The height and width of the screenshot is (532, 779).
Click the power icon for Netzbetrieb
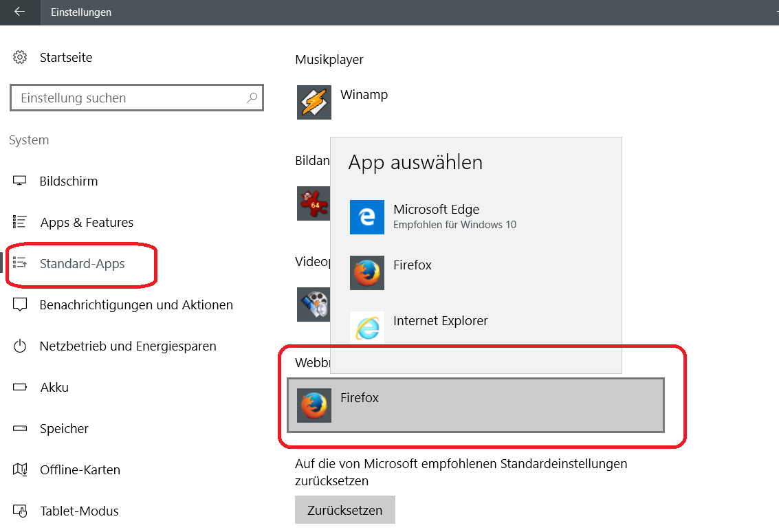tap(20, 346)
